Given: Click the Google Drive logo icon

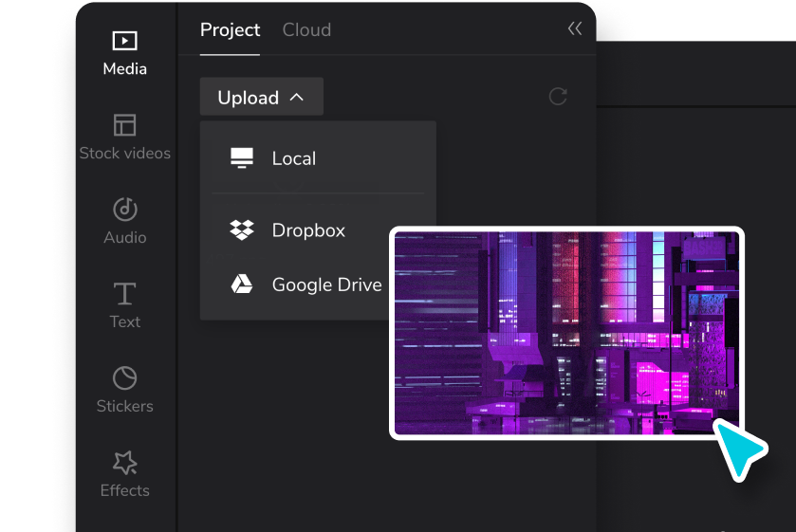Looking at the screenshot, I should [x=242, y=284].
